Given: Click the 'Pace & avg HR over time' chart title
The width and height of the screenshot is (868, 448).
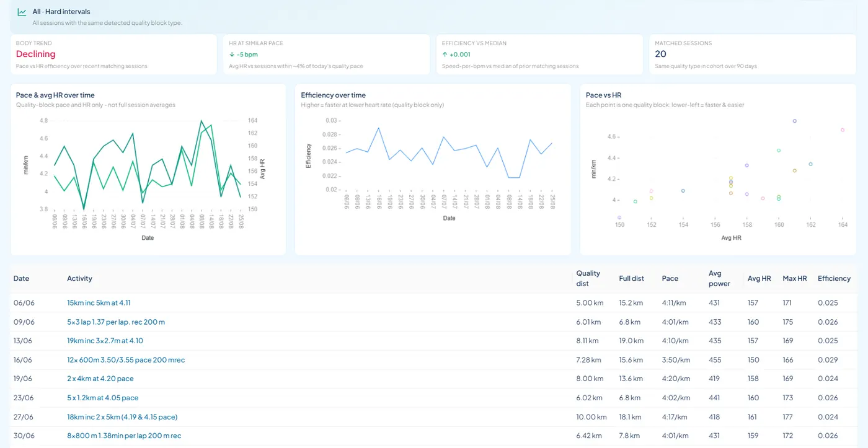Looking at the screenshot, I should click(55, 95).
